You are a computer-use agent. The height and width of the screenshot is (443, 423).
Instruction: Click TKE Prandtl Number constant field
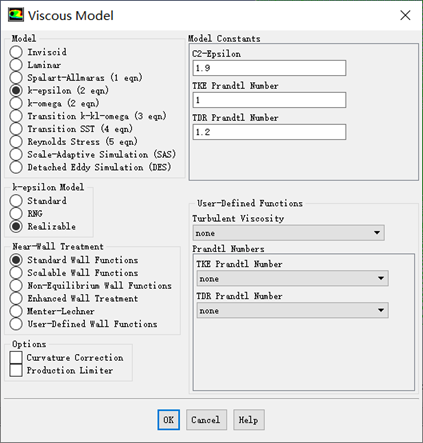point(269,100)
